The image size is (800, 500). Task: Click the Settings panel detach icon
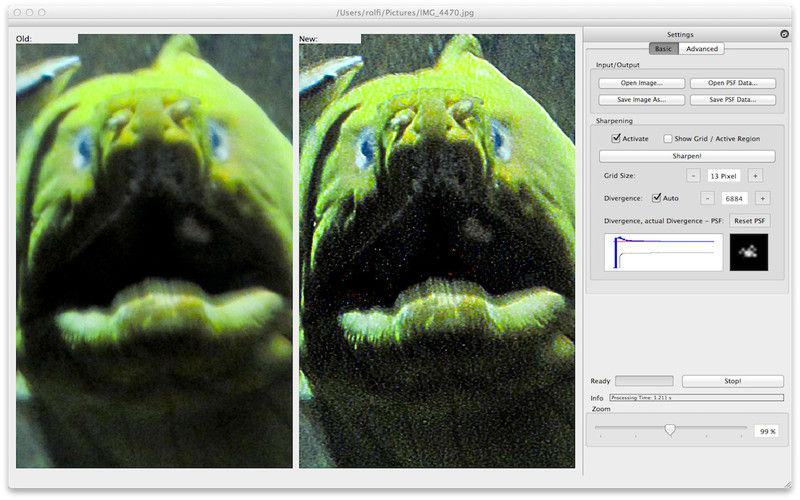(x=785, y=34)
